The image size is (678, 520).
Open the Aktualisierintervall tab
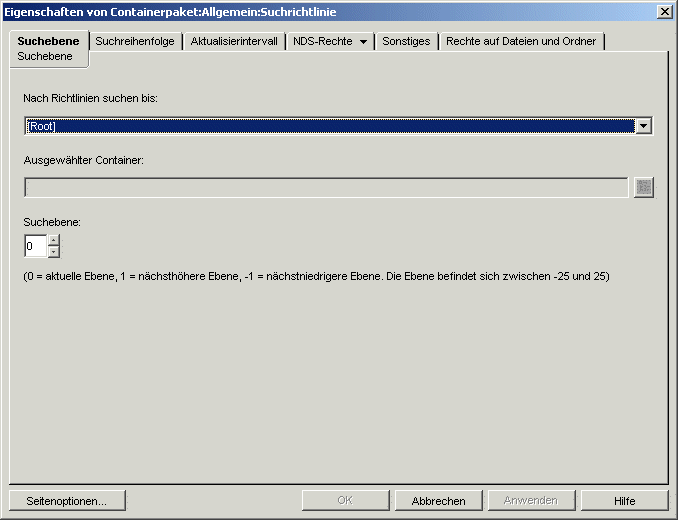234,41
